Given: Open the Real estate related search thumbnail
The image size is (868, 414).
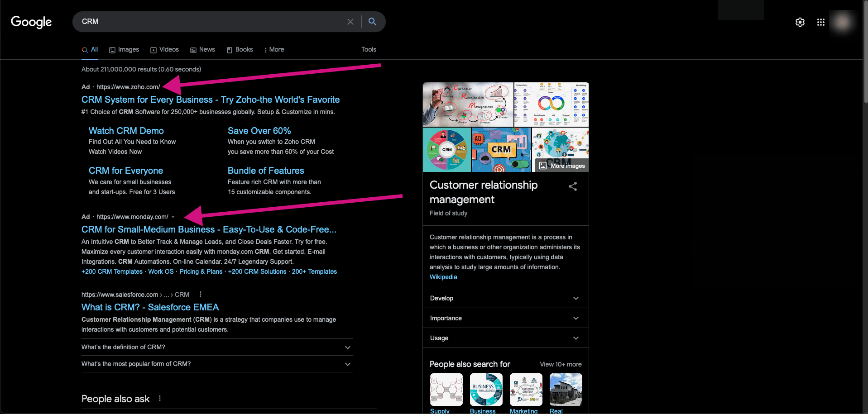Looking at the screenshot, I should click(x=566, y=390).
